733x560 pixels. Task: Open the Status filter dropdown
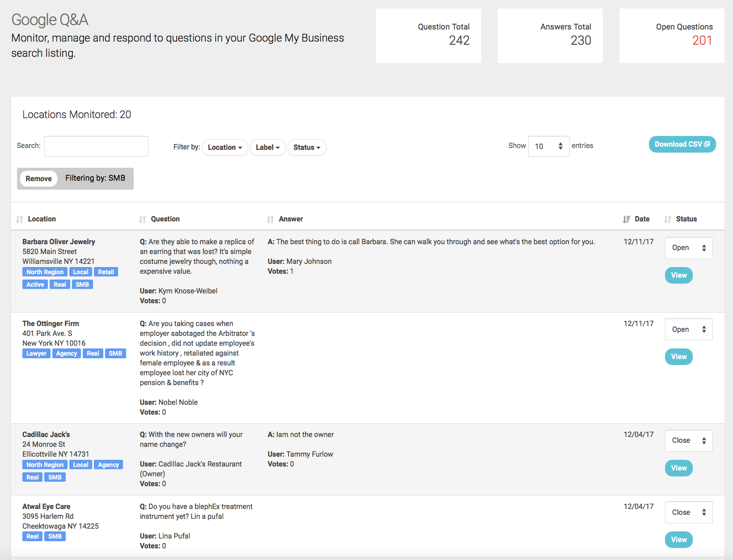(x=307, y=147)
